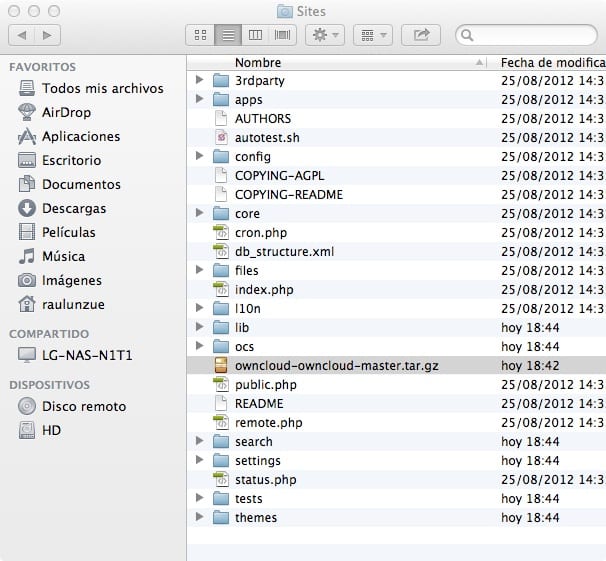
Task: Open Descargas folder in sidebar
Action: (x=73, y=208)
